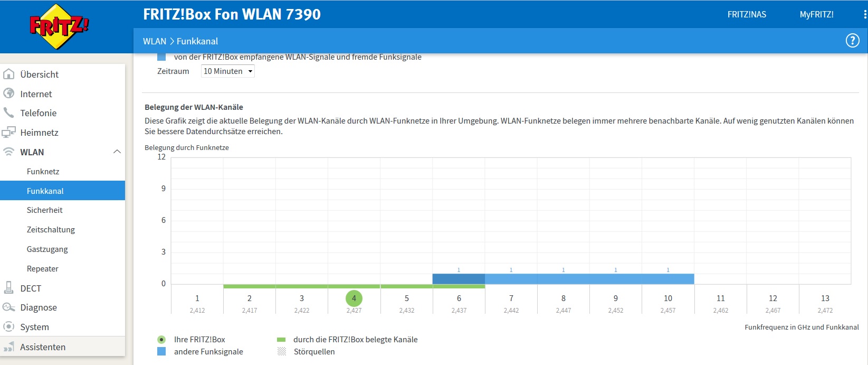
Task: Go to MyFRITZ! link
Action: point(816,15)
